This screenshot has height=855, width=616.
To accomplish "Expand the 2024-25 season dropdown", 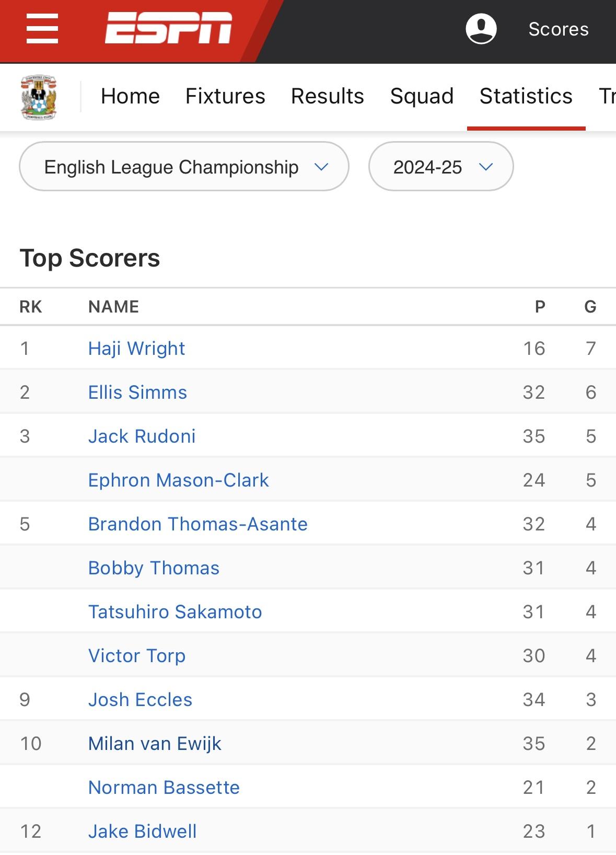I will (441, 167).
